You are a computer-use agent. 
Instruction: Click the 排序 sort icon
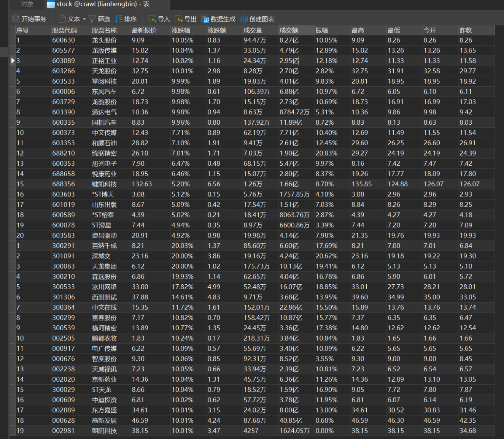pyautogui.click(x=119, y=19)
